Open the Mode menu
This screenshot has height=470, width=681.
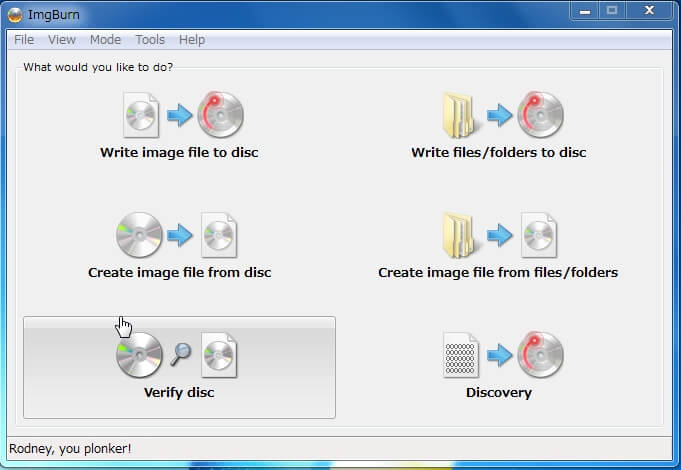105,40
